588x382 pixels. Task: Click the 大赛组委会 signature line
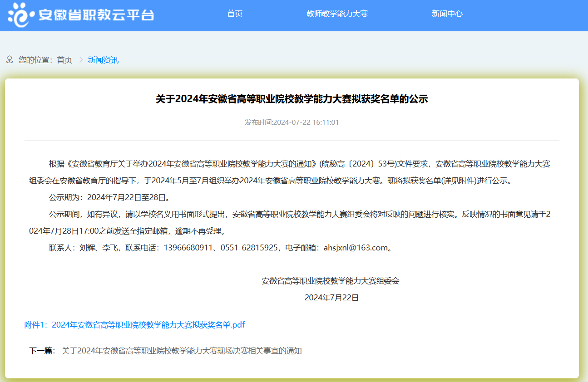point(331,281)
